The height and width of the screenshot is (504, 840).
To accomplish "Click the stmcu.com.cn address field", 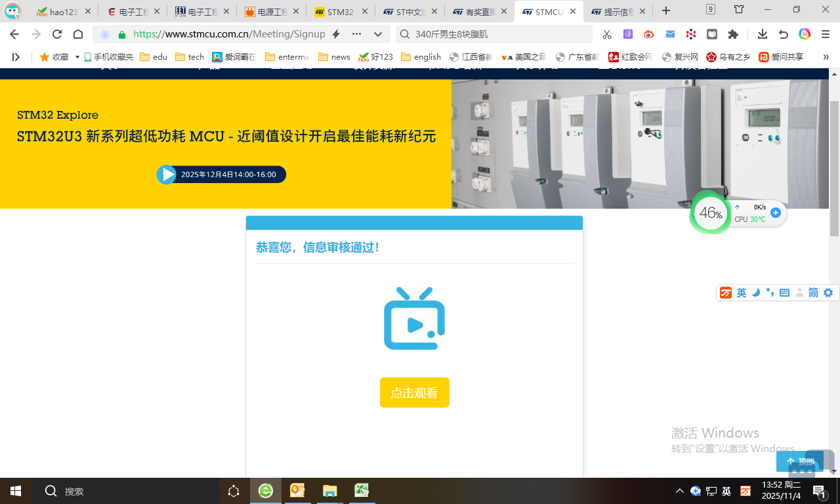I will [x=229, y=34].
